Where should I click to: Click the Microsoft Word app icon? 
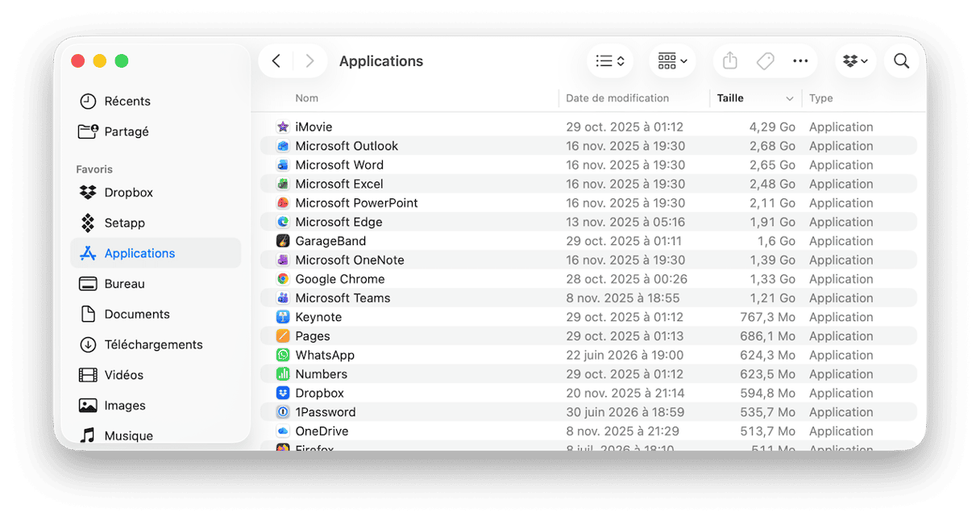[x=283, y=165]
